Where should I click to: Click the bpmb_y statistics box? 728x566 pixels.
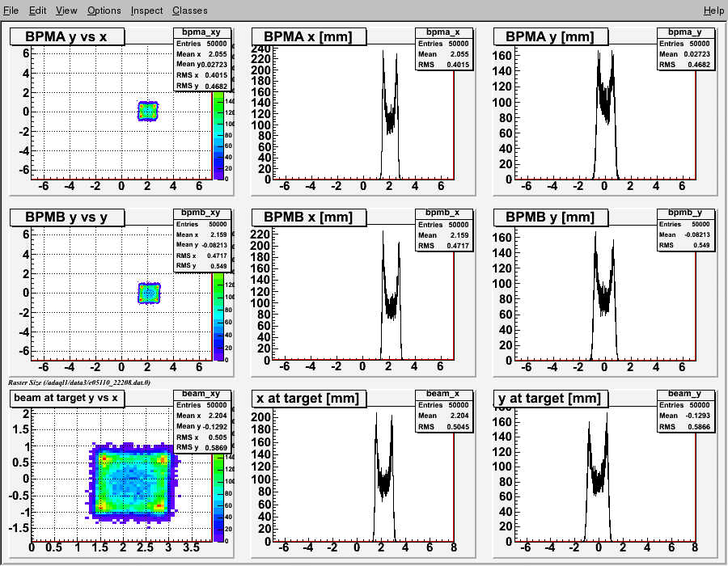click(x=686, y=229)
